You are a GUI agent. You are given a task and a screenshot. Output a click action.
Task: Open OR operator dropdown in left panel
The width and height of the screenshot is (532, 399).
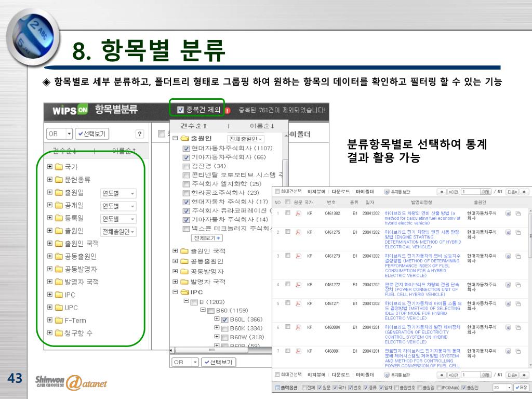click(x=60, y=134)
